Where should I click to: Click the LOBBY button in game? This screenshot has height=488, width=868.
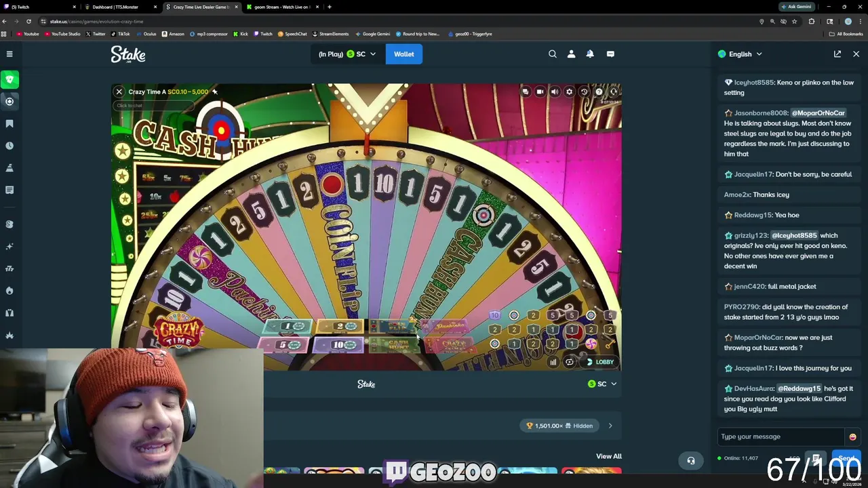600,362
